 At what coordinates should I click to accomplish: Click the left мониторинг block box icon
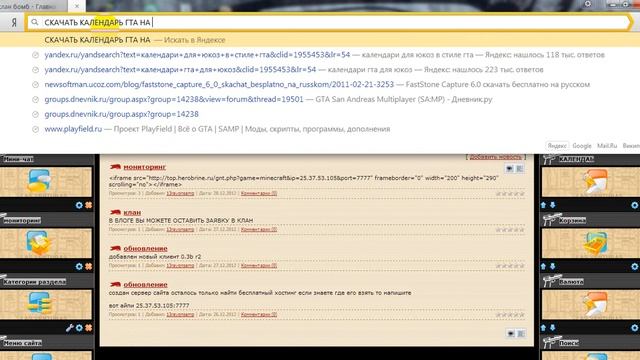(39, 242)
